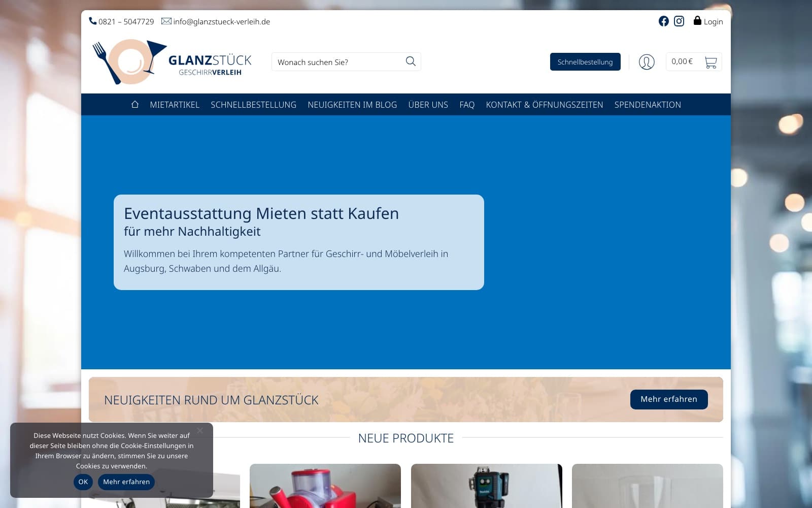Click the 'für mehr Nachhaltigkeit' subheading
Image resolution: width=812 pixels, height=508 pixels.
click(192, 232)
